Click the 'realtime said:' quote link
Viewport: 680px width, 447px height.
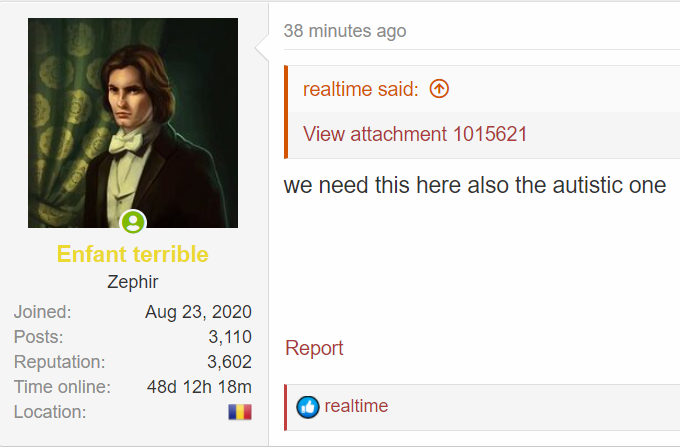point(361,89)
